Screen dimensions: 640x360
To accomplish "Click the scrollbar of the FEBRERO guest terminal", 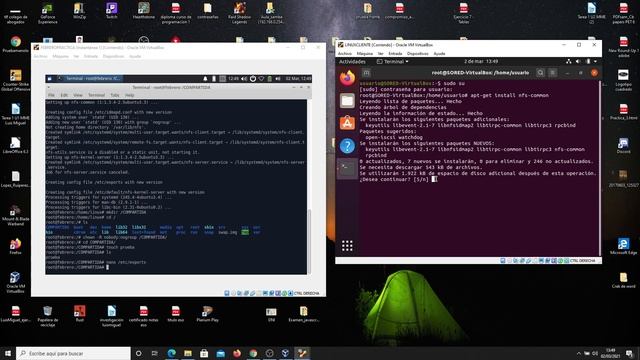I will [x=309, y=241].
